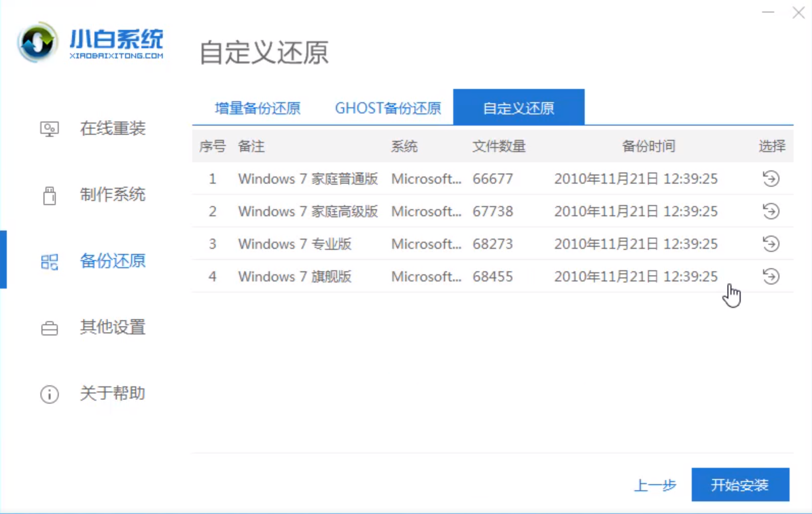Click the Microsoft... cell in row 1
This screenshot has width=812, height=514.
pyautogui.click(x=426, y=179)
